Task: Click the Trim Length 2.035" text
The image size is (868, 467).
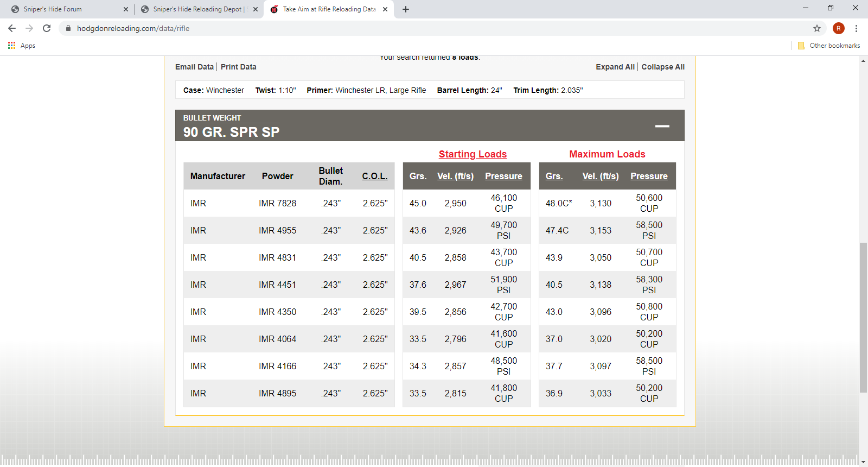Action: (x=548, y=90)
